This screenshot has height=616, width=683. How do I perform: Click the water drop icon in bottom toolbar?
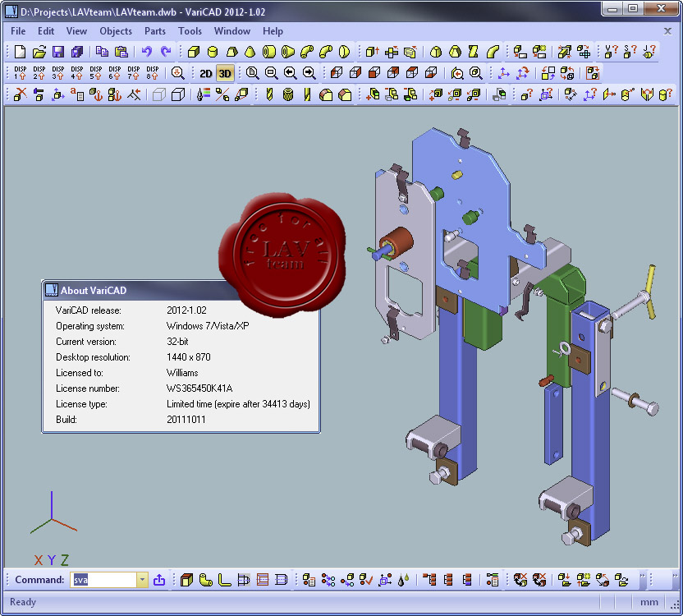(x=404, y=580)
